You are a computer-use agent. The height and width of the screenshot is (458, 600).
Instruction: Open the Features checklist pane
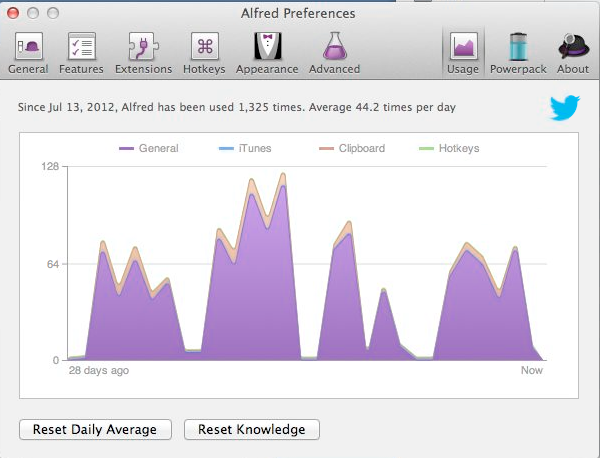pos(81,53)
